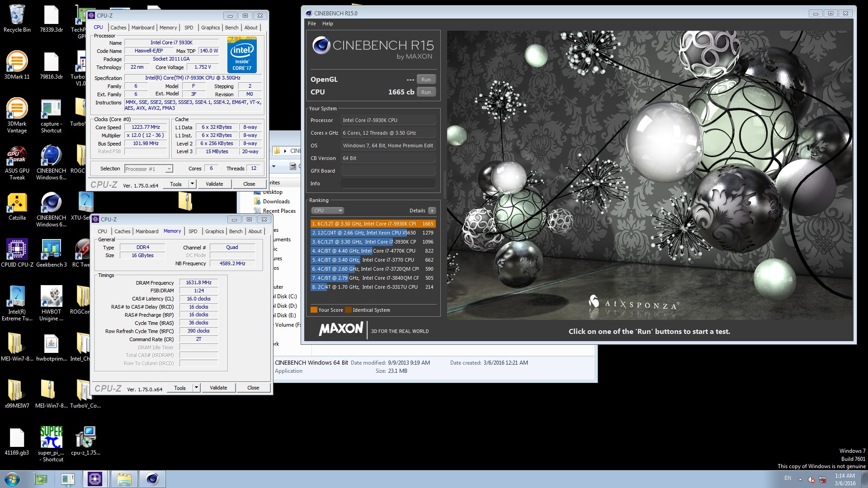Open lower CINEBENCH Windows 6... shortcut beside Catzilla
This screenshot has width=868, height=488.
(x=51, y=210)
